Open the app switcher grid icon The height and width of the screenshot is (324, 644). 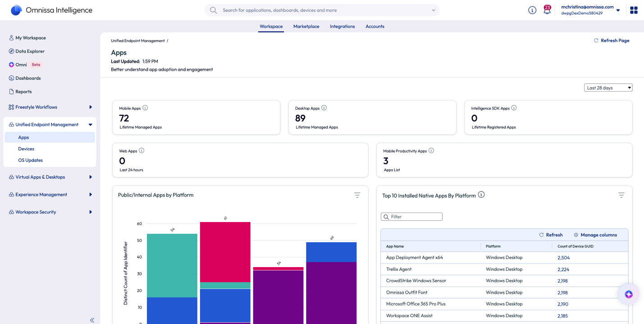(634, 10)
